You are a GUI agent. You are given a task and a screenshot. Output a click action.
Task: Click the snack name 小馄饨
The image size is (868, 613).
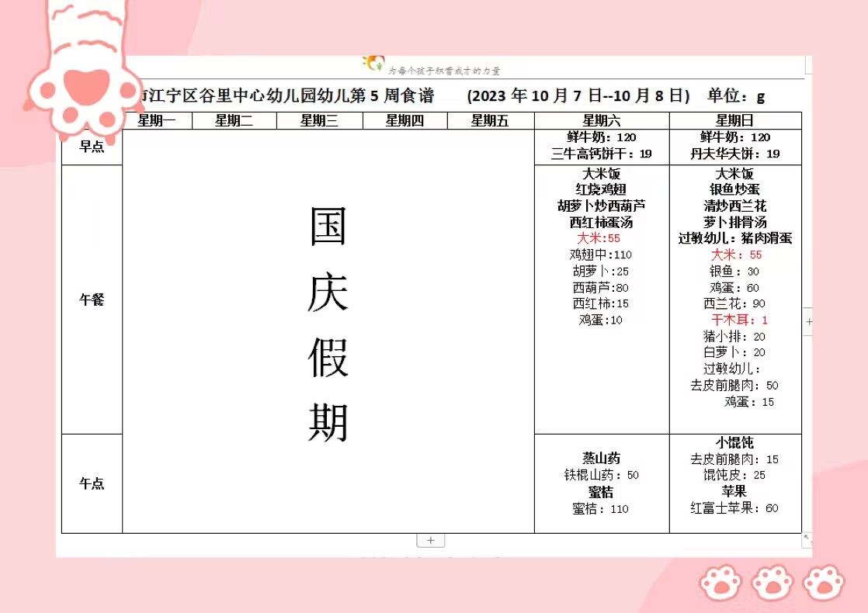point(735,442)
